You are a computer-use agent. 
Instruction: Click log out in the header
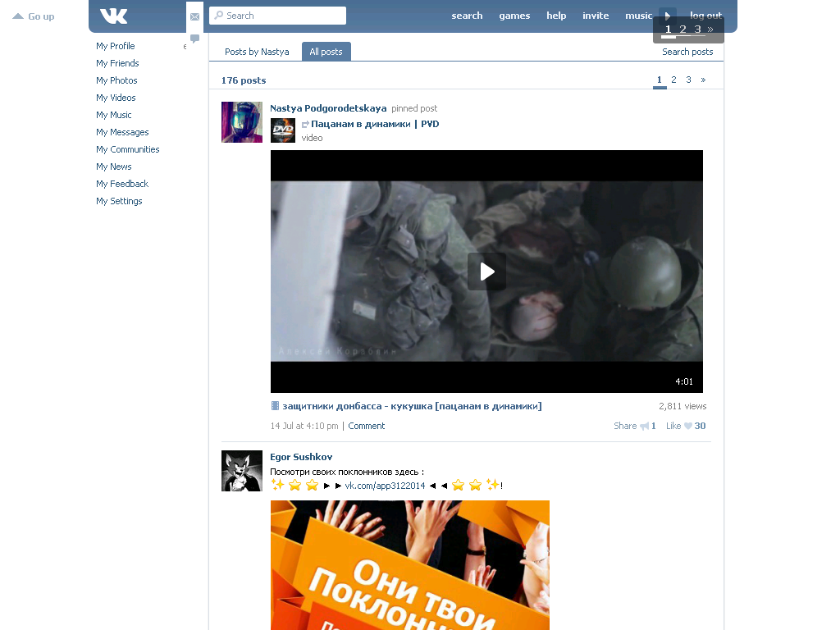706,16
